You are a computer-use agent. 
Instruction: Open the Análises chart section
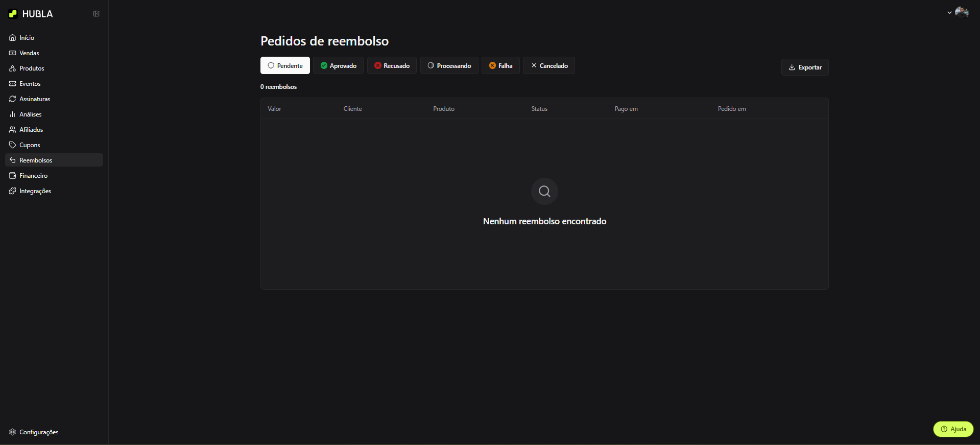[x=30, y=114]
